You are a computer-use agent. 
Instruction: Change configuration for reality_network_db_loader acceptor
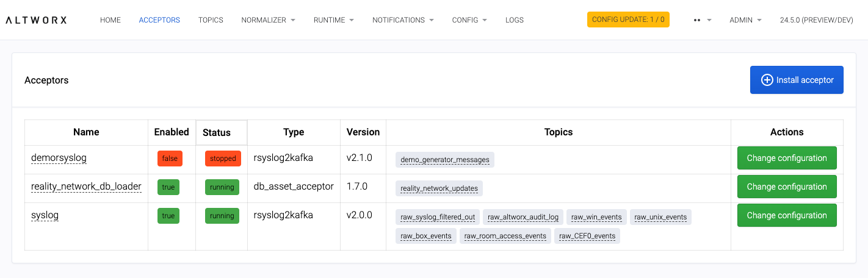pyautogui.click(x=786, y=187)
